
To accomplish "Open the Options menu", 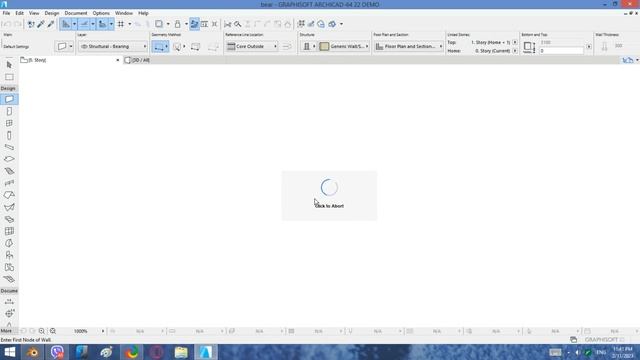I will 101,13.
